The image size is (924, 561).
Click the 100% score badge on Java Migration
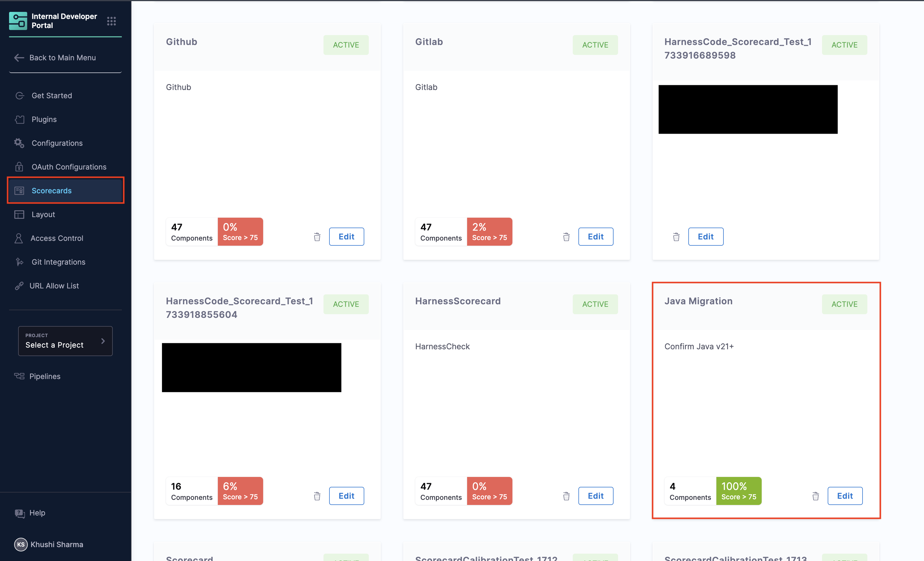(738, 491)
